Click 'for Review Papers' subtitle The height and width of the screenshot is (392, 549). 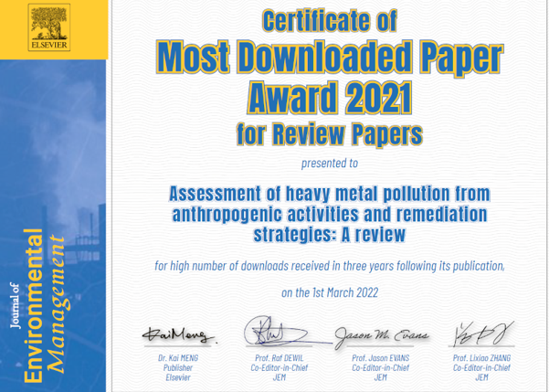tap(330, 133)
